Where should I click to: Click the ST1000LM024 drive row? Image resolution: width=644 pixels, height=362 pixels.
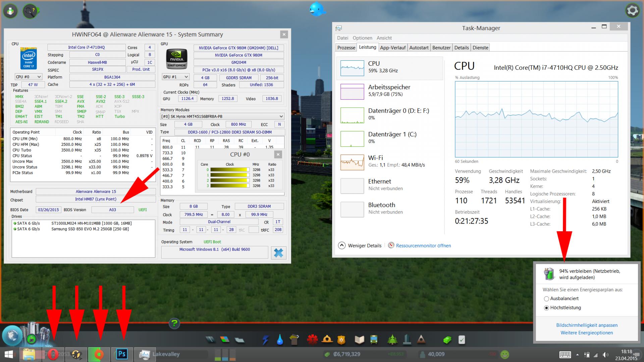point(84,223)
